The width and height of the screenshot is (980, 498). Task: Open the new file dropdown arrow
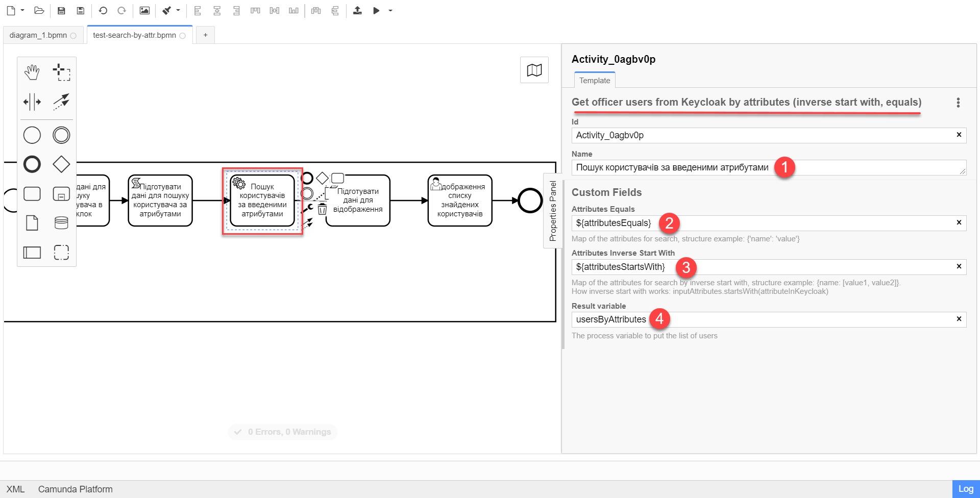(22, 11)
